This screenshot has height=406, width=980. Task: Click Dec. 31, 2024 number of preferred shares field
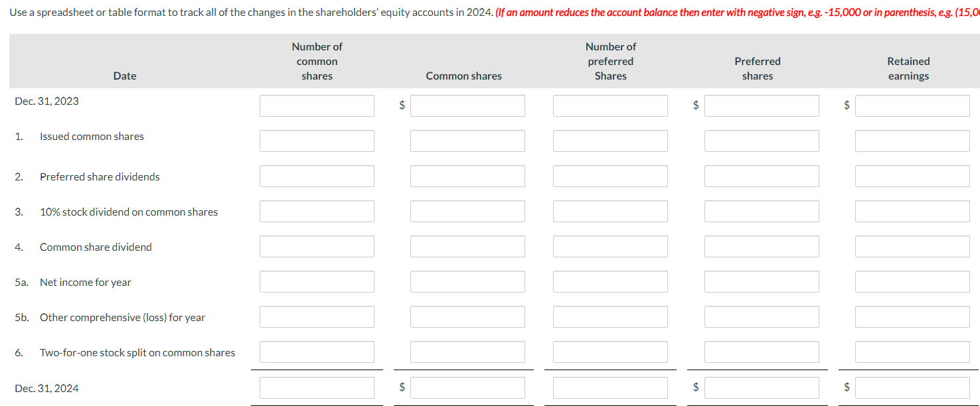click(x=610, y=387)
